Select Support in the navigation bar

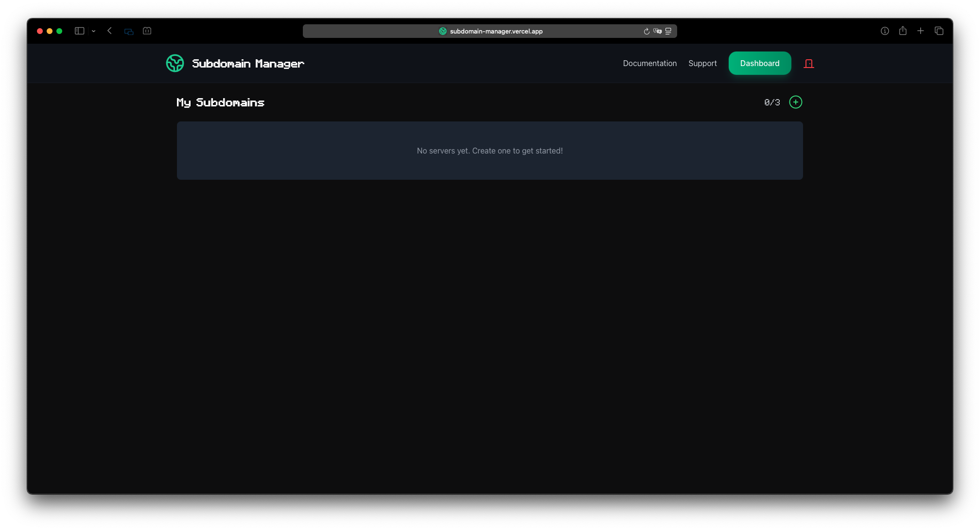[702, 63]
